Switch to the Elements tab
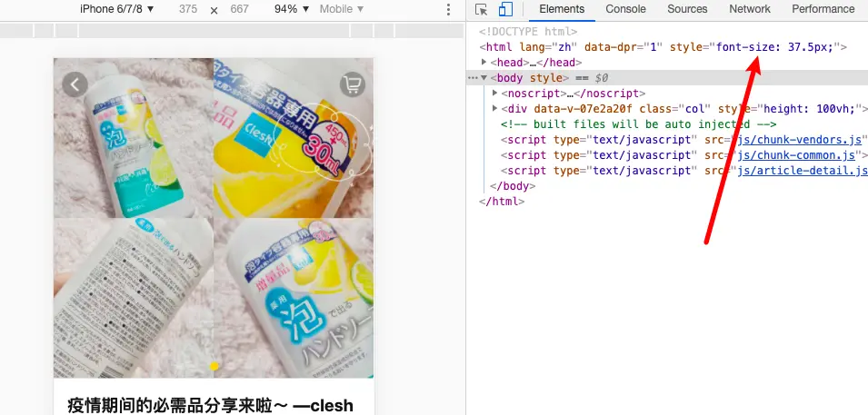 (x=562, y=9)
